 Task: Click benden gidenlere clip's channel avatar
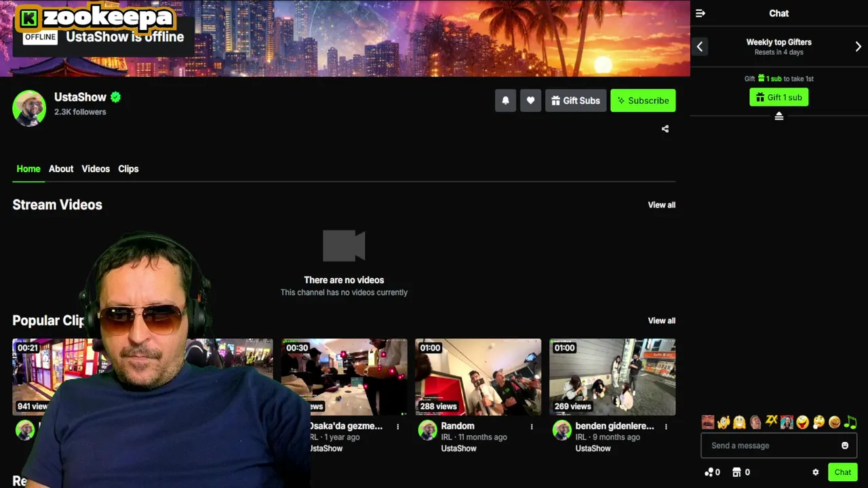pyautogui.click(x=562, y=430)
